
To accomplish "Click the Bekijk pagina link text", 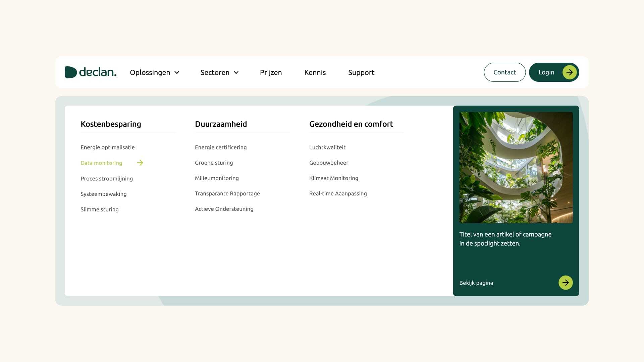I will click(x=476, y=283).
